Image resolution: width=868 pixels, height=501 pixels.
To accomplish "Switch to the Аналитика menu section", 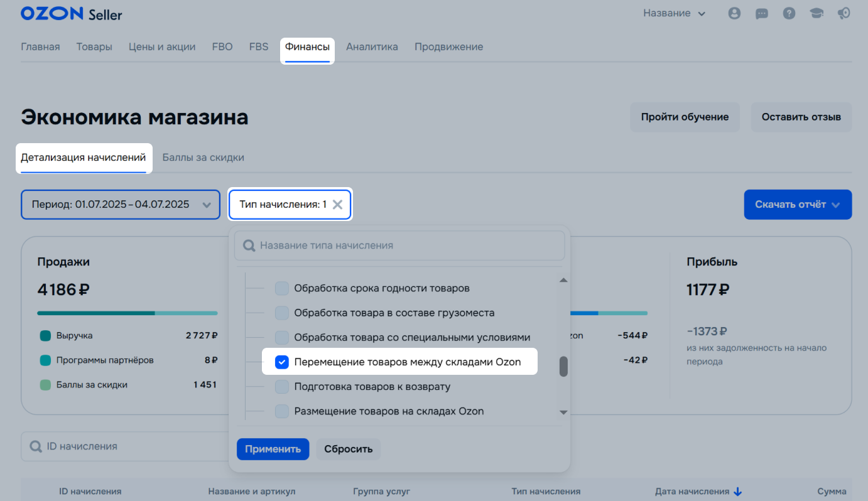I will click(x=372, y=47).
